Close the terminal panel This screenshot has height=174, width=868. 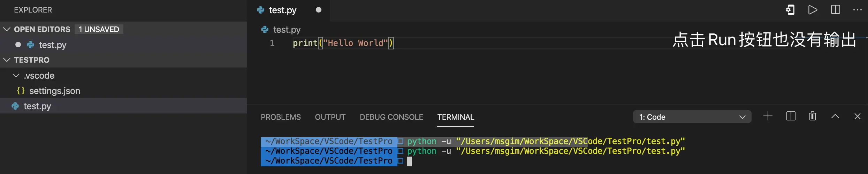[x=857, y=116]
